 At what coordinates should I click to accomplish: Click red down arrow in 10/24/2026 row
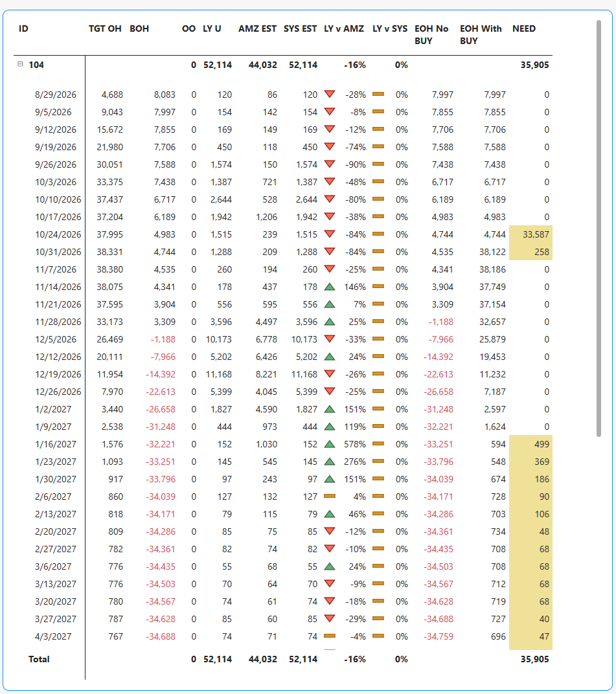pos(330,234)
